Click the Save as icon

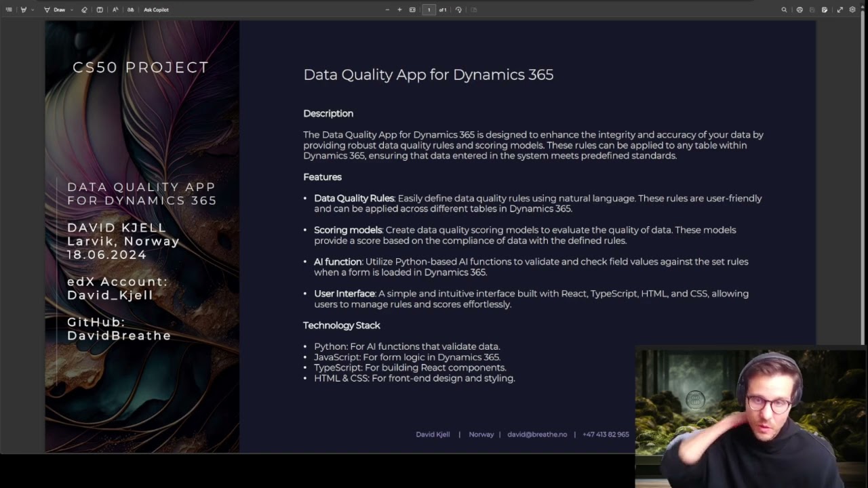point(825,9)
